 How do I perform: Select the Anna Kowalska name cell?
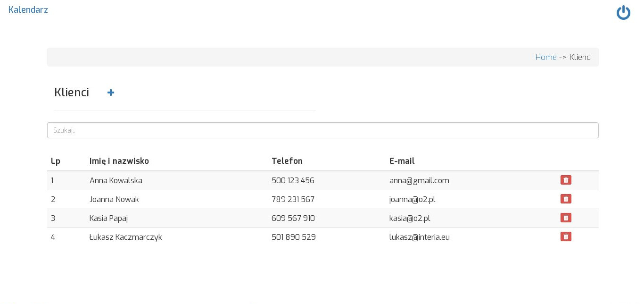(x=116, y=180)
